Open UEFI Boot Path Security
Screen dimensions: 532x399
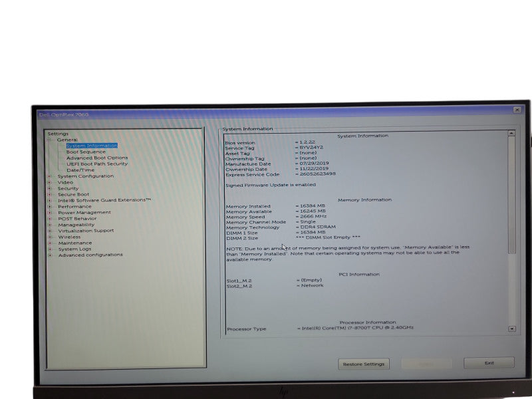97,164
